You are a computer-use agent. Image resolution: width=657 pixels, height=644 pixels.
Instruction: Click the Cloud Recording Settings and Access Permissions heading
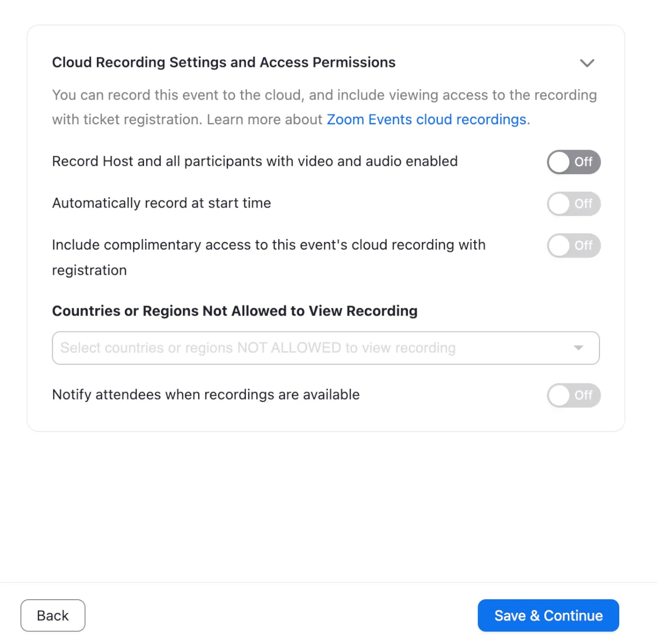[x=223, y=62]
